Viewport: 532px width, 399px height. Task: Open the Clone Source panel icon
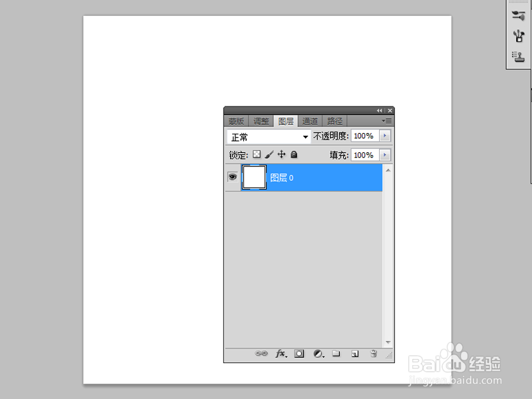coord(519,57)
